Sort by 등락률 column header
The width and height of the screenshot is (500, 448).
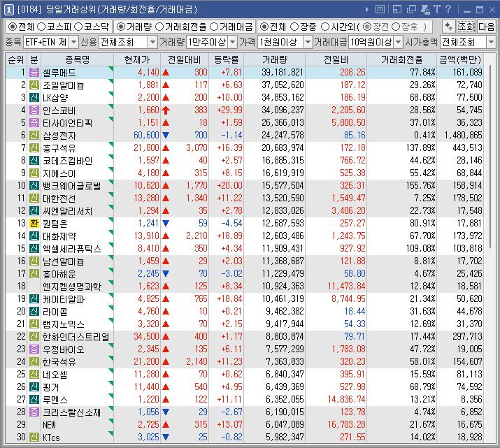[226, 59]
